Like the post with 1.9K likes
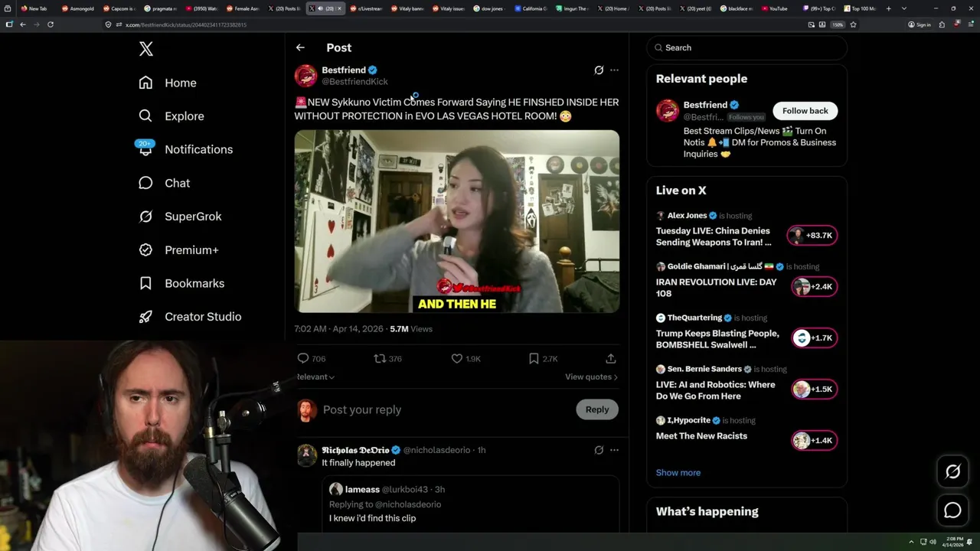The image size is (980, 551). pos(465,358)
